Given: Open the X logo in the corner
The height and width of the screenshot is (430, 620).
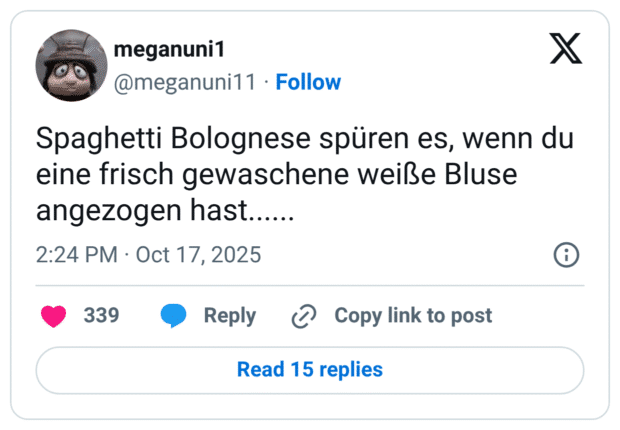Looking at the screenshot, I should point(566,48).
